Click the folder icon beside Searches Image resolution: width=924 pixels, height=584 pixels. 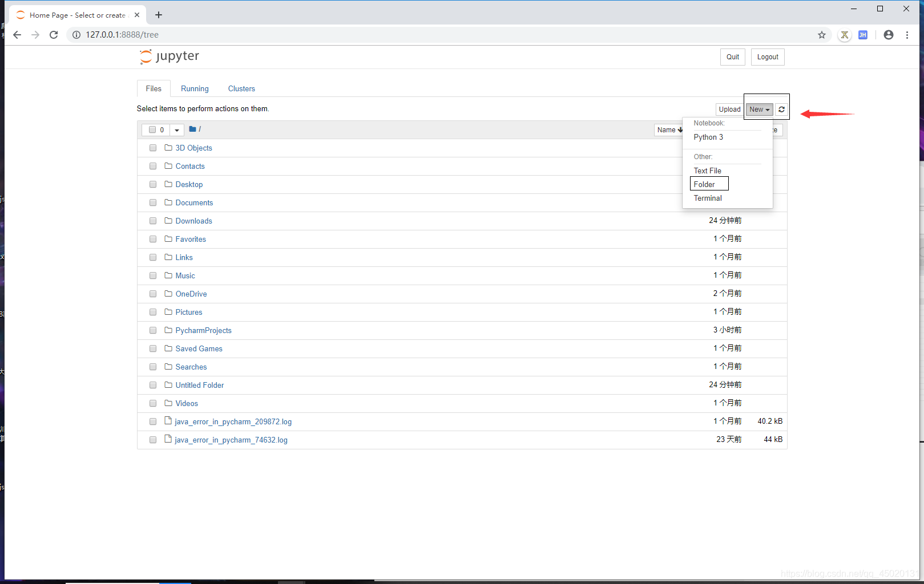pyautogui.click(x=168, y=367)
